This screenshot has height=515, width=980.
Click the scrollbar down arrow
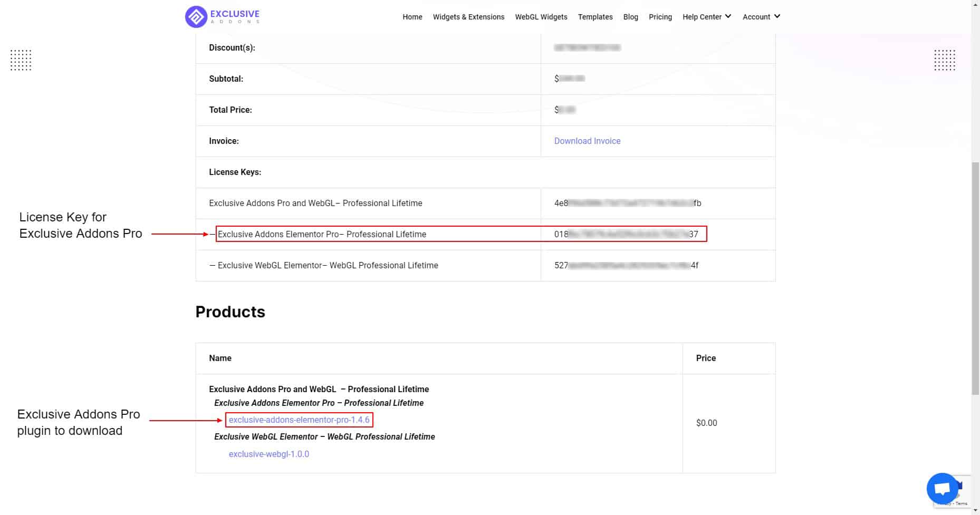pos(975,510)
